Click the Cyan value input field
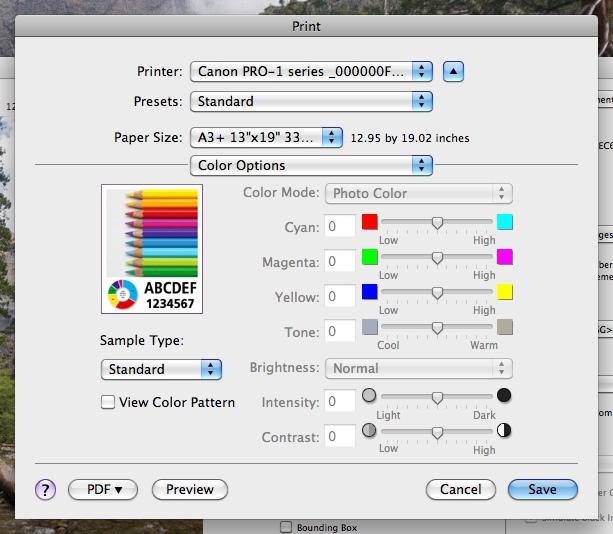The height and width of the screenshot is (534, 613). [341, 227]
